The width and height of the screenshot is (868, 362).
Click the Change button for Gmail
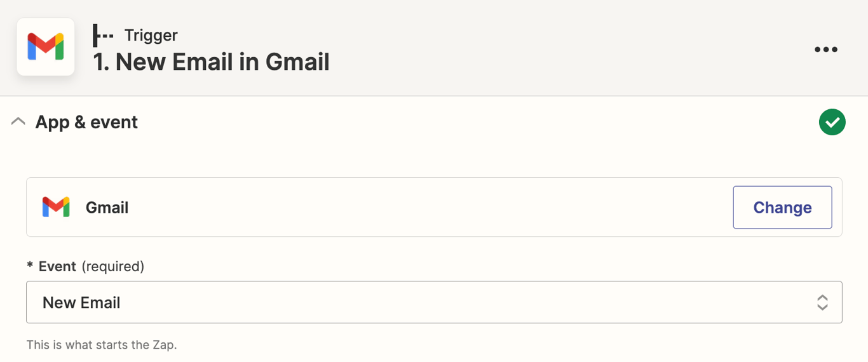tap(782, 207)
